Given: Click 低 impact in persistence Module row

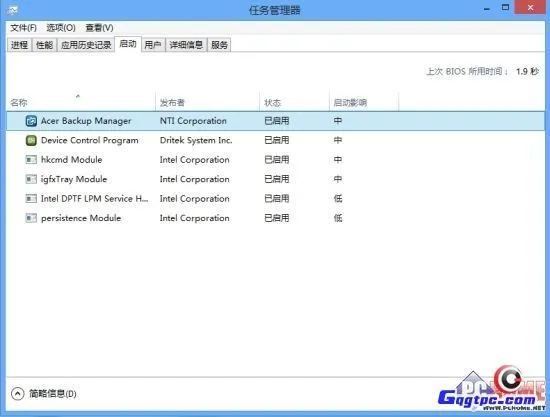Looking at the screenshot, I should pos(338,218).
